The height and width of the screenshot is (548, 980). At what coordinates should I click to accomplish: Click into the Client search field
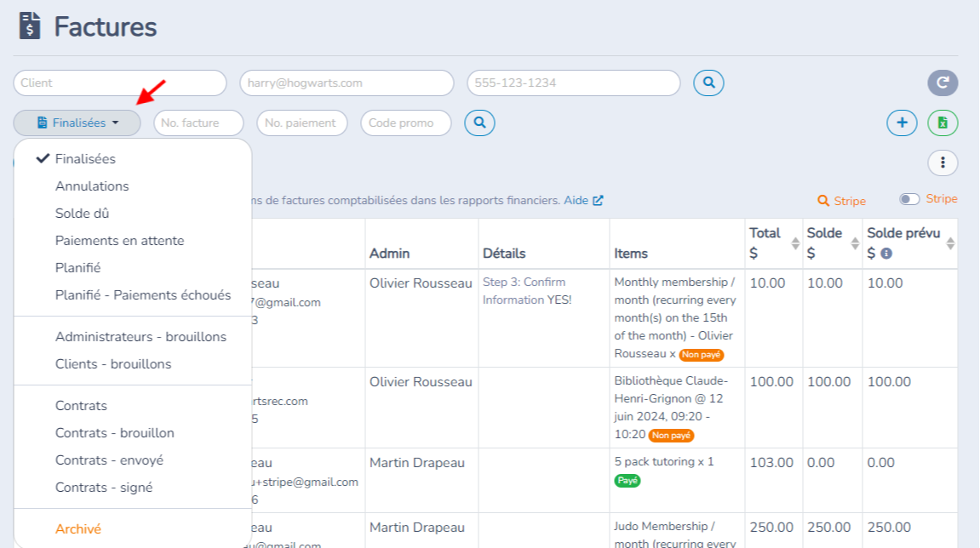click(120, 83)
